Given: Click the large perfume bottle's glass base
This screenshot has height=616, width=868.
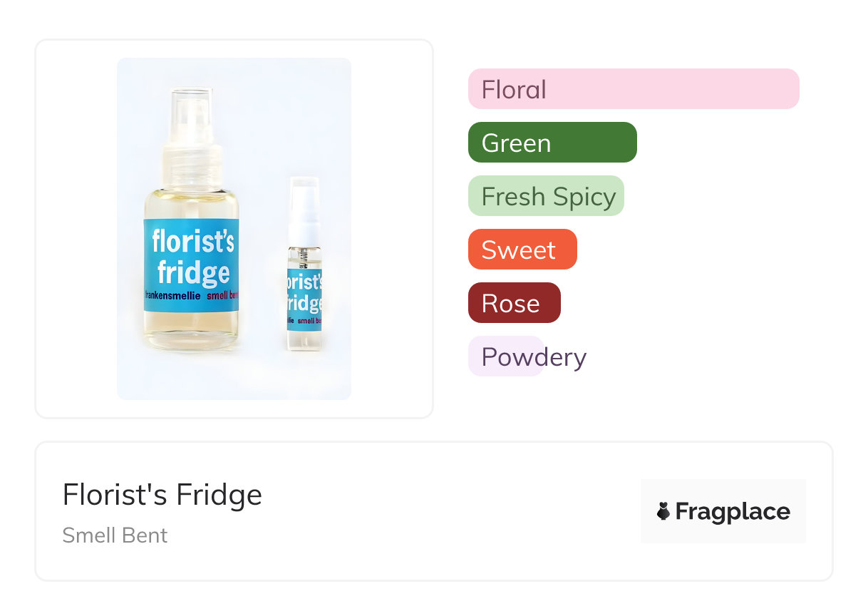Looking at the screenshot, I should 190,330.
